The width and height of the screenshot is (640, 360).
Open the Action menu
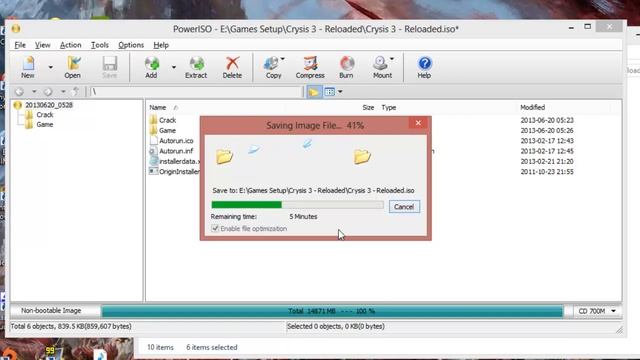71,45
